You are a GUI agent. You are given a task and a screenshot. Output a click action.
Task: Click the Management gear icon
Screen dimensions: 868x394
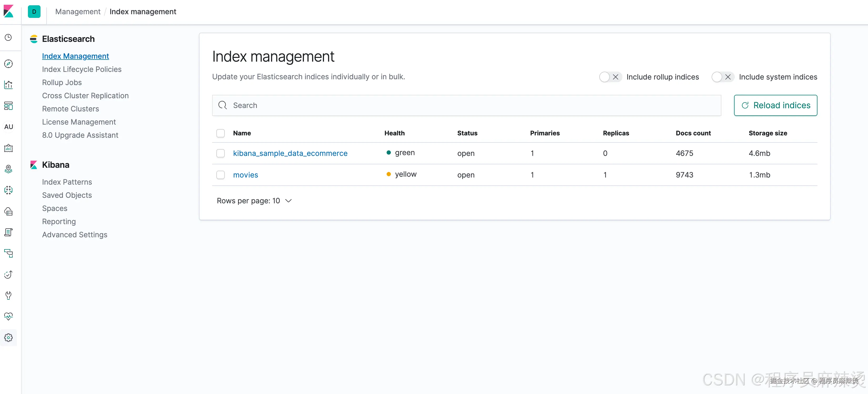(x=8, y=338)
